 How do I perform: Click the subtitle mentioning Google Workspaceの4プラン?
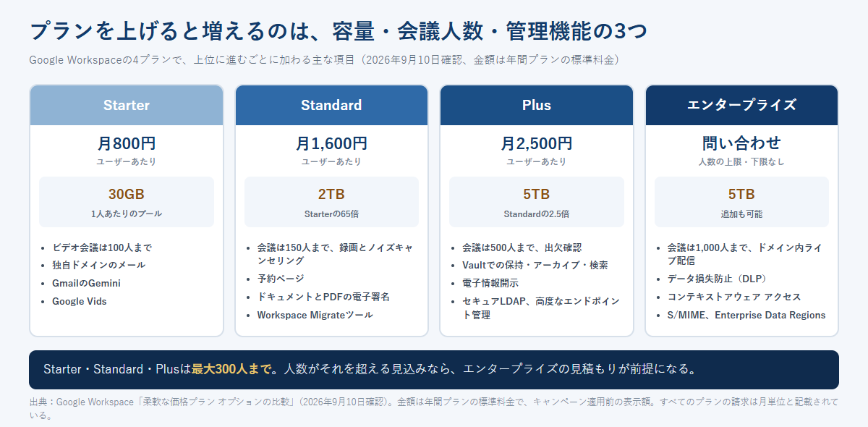pyautogui.click(x=324, y=59)
